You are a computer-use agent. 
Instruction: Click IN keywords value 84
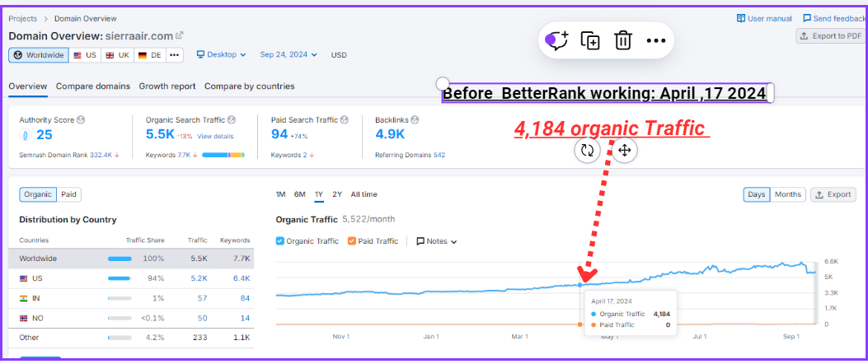click(245, 298)
